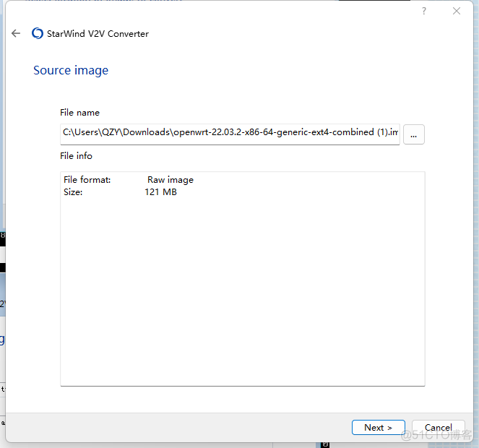The height and width of the screenshot is (448, 479).
Task: Click the 121 MB size value
Action: tap(160, 192)
